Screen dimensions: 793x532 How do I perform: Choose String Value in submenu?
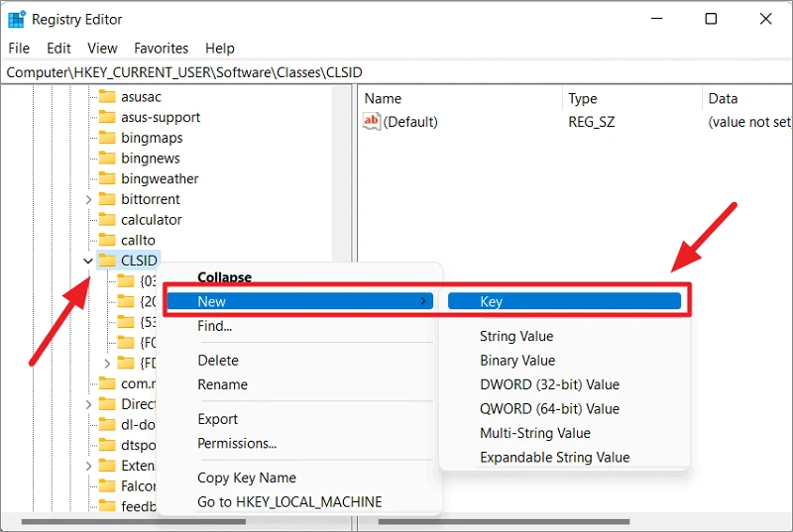point(516,336)
